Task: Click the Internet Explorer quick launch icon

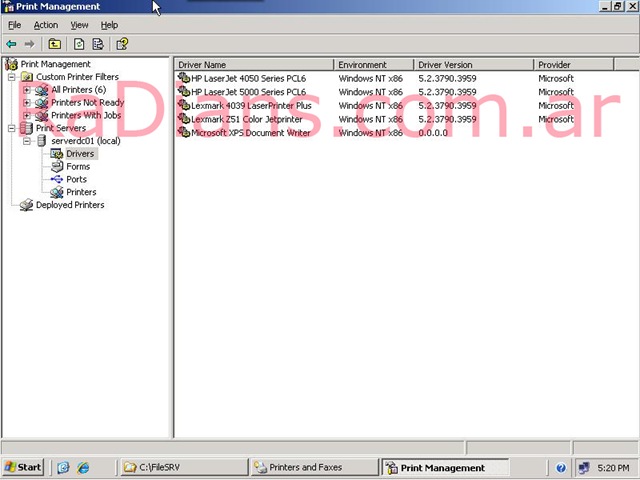Action: pos(83,467)
